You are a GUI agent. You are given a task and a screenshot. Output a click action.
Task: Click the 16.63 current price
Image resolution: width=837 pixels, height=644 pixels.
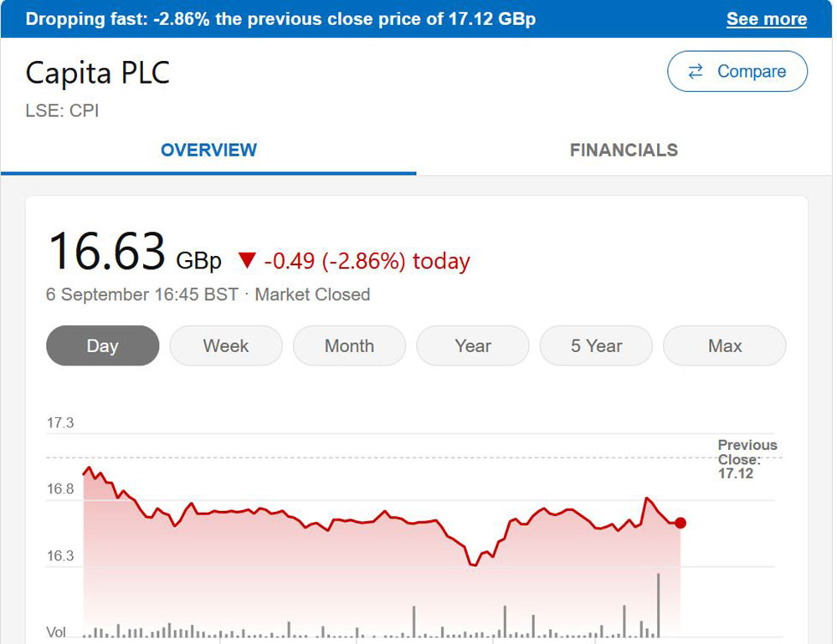(x=106, y=251)
